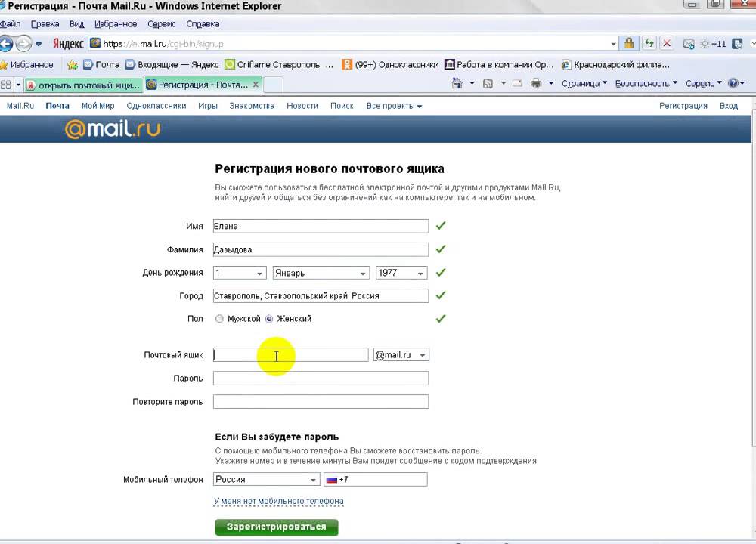The height and width of the screenshot is (544, 756).
Task: Open the Работа в компании Ор... bookmark
Action: [x=499, y=64]
